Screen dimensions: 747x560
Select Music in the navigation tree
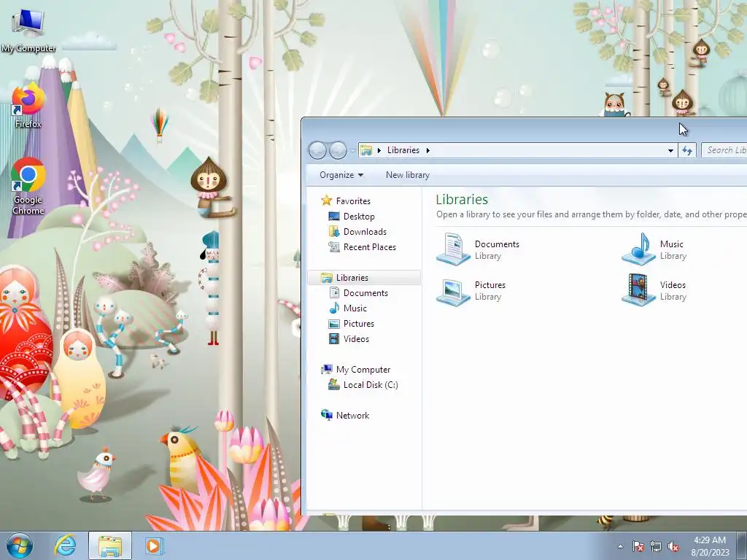(x=355, y=308)
